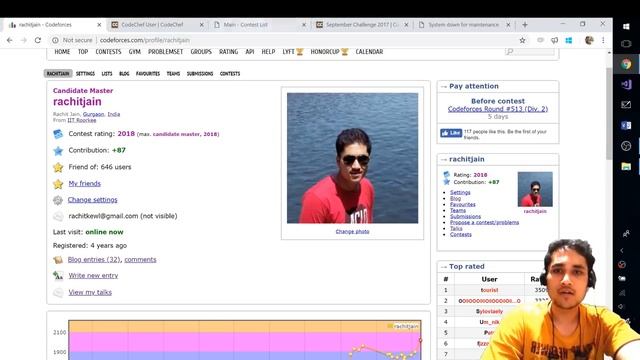Select the BLOG profile tab
This screenshot has width=640, height=360.
(x=124, y=74)
